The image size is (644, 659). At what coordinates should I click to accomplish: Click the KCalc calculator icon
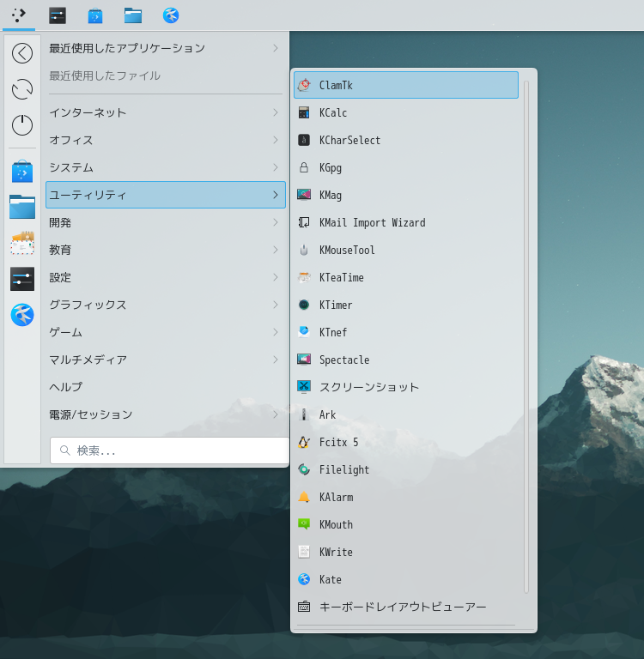(303, 112)
